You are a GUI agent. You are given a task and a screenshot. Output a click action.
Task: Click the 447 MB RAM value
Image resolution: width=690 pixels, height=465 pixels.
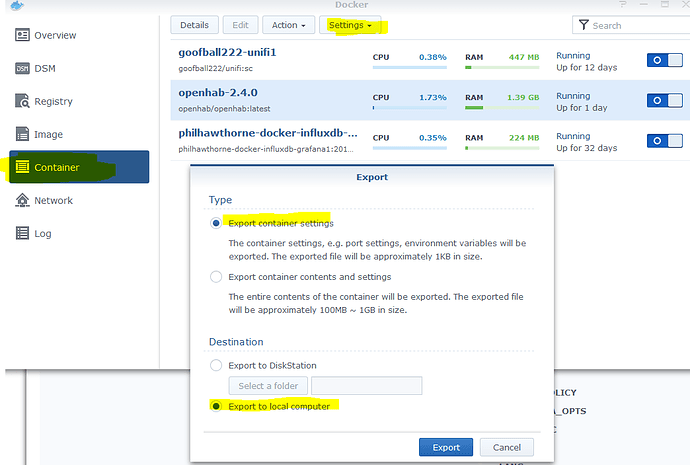click(524, 57)
